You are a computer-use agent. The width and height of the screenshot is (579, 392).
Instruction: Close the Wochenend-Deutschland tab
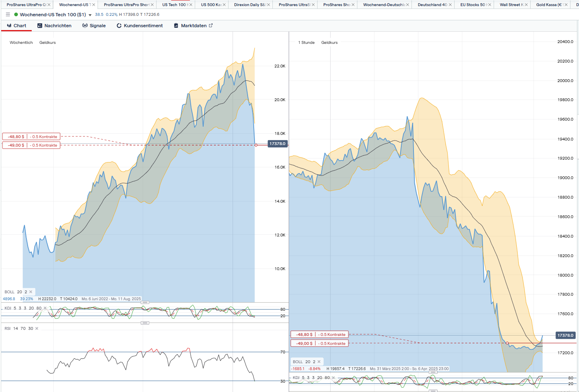[407, 5]
